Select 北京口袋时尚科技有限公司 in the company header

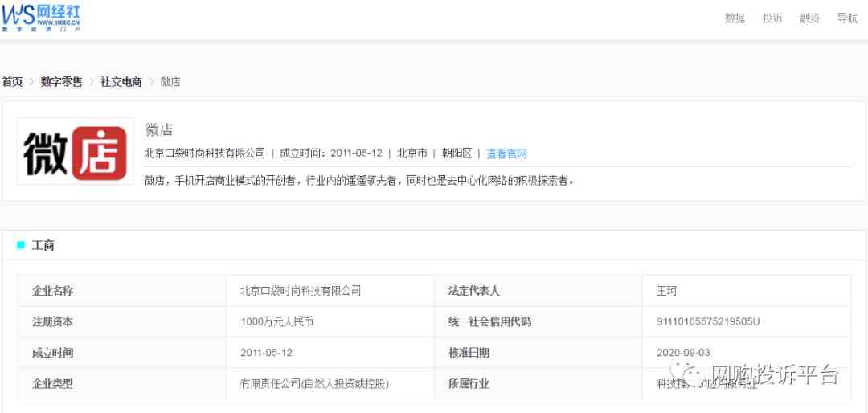click(205, 153)
